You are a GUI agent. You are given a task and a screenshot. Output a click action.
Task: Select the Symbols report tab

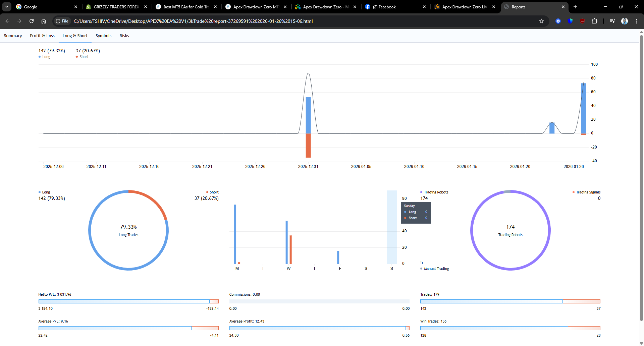click(x=103, y=36)
